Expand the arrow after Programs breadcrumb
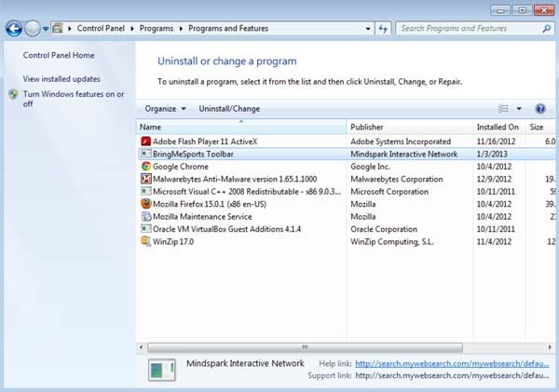Image resolution: width=559 pixels, height=392 pixels. (x=181, y=29)
